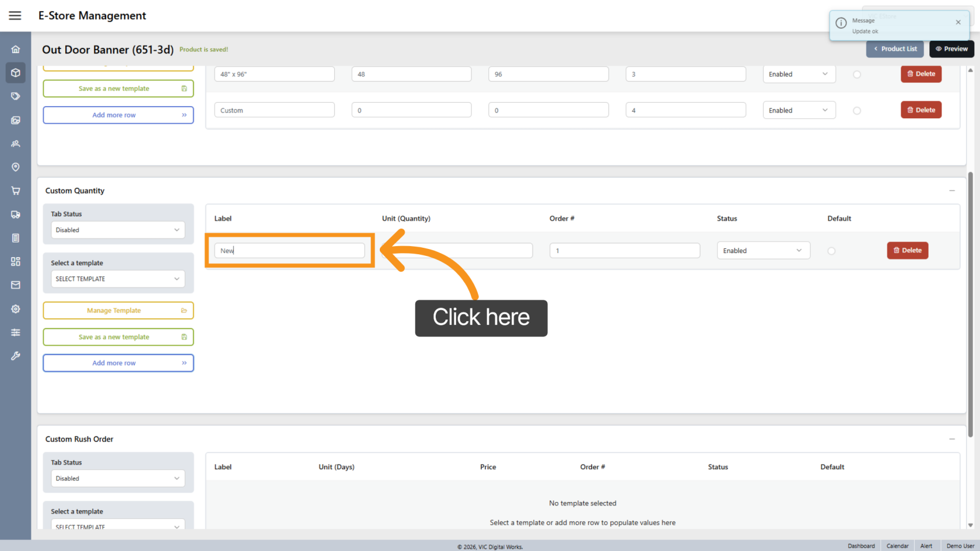
Task: Open the price tag section in sidebar
Action: click(x=16, y=96)
